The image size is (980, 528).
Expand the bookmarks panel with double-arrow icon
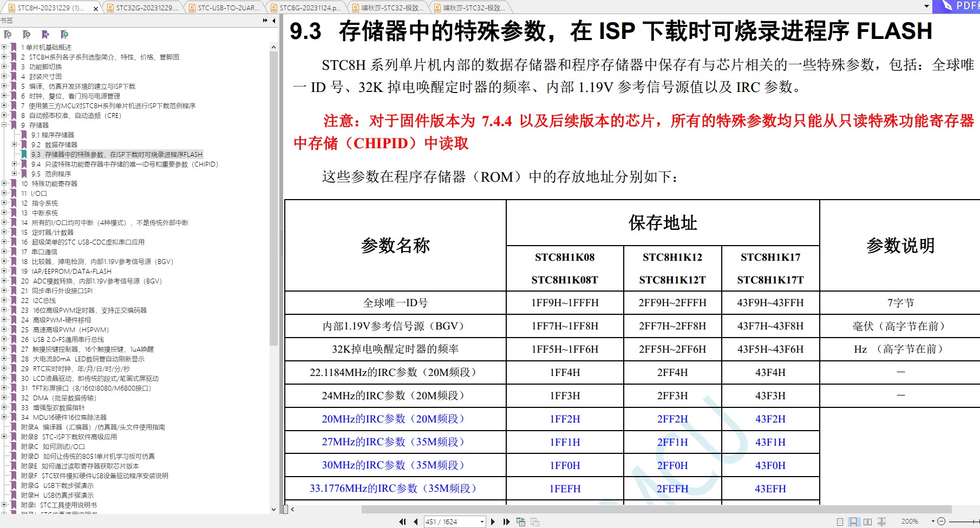click(265, 21)
